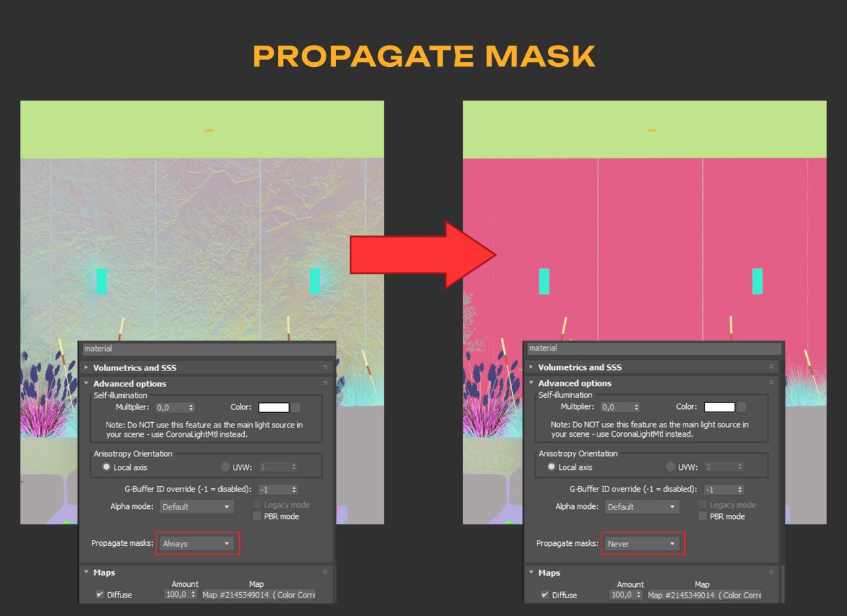Open Propagate masks dropdown set to Never
Viewport: 847px width, 616px height.
[641, 543]
